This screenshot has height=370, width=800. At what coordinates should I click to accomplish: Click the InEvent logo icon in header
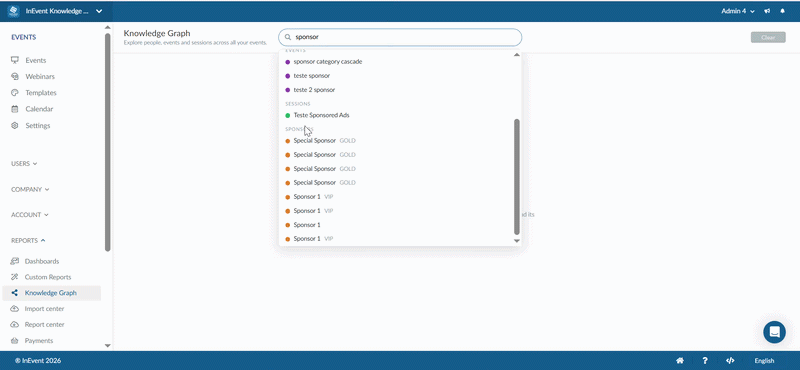[x=13, y=11]
